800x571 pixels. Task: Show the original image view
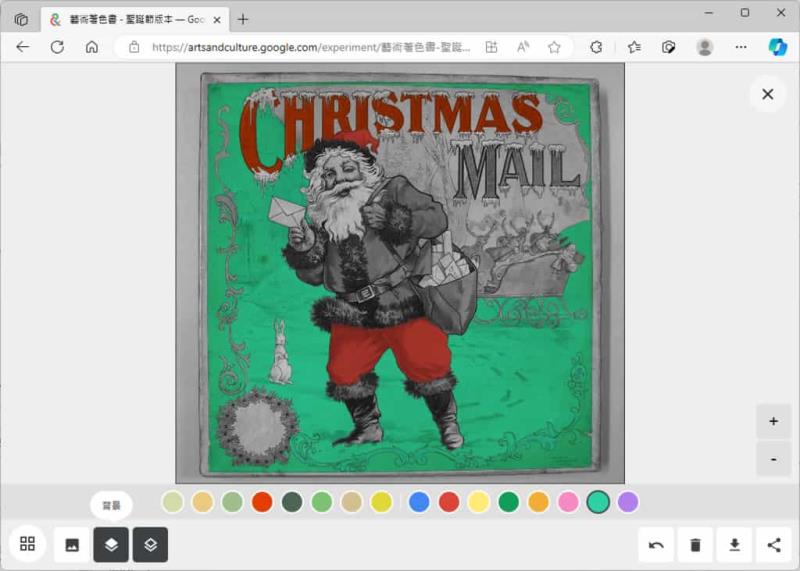click(x=72, y=544)
